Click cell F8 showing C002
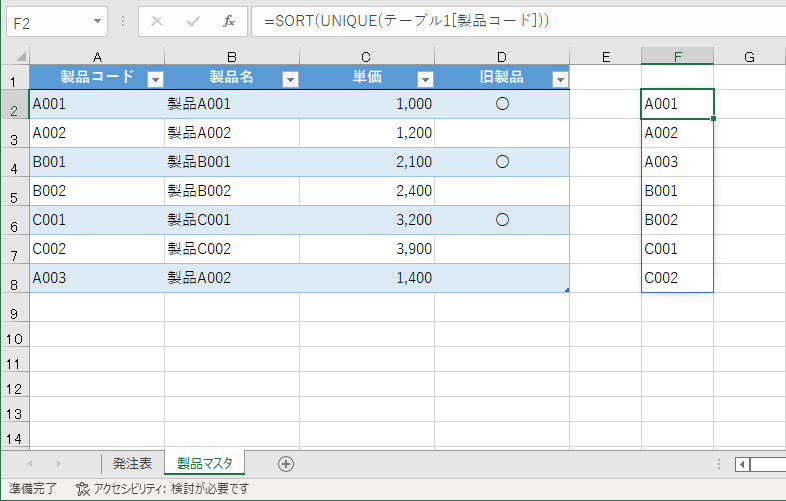 [x=677, y=278]
